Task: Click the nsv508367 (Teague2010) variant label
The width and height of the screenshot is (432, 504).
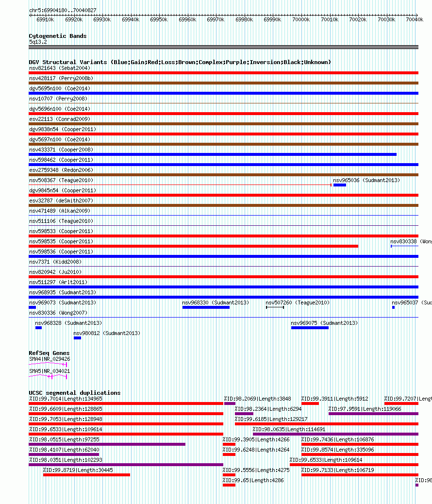Action: pyautogui.click(x=61, y=180)
